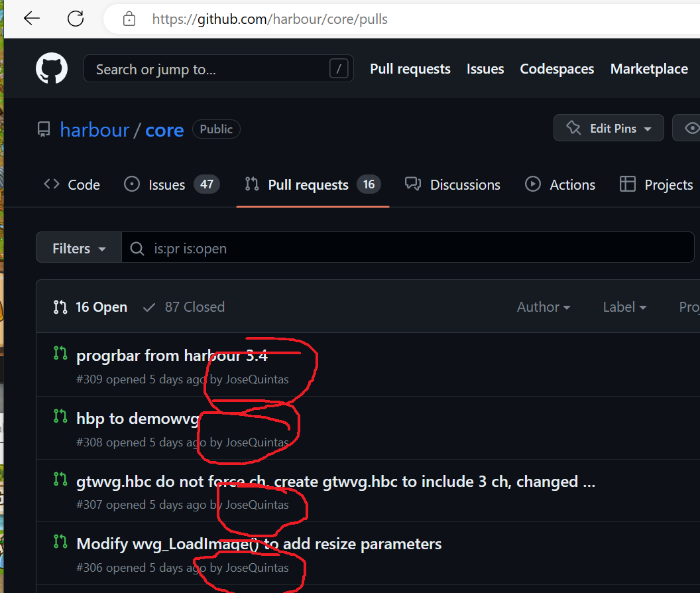
Task: Open the Filters dropdown
Action: pyautogui.click(x=79, y=247)
